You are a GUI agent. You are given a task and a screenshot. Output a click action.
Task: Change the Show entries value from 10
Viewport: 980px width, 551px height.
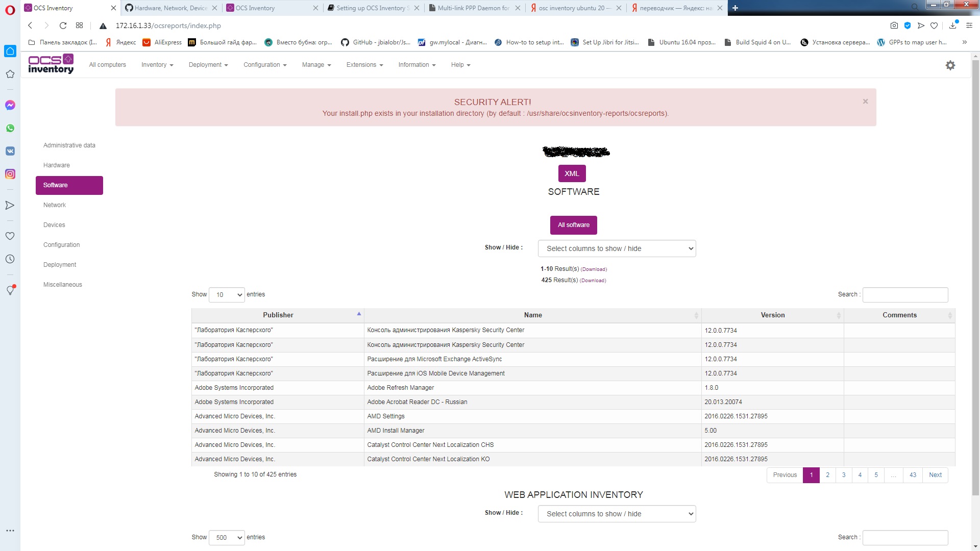[227, 295]
